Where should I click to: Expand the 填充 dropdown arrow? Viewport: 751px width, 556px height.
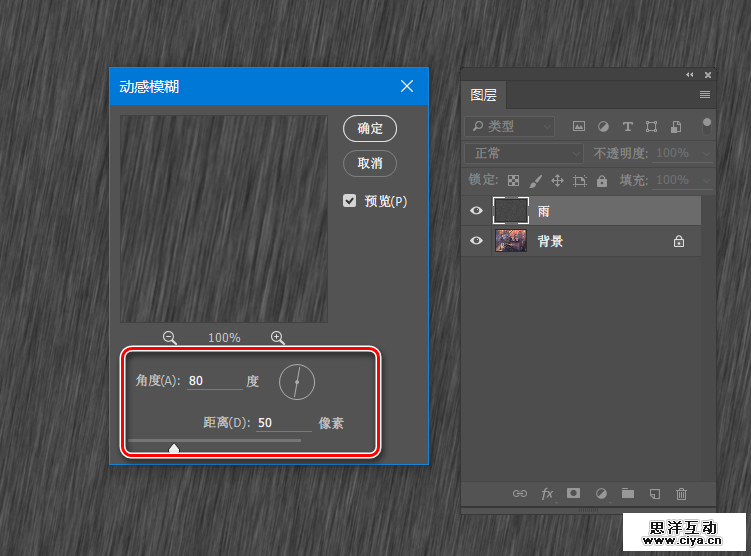[x=706, y=181]
